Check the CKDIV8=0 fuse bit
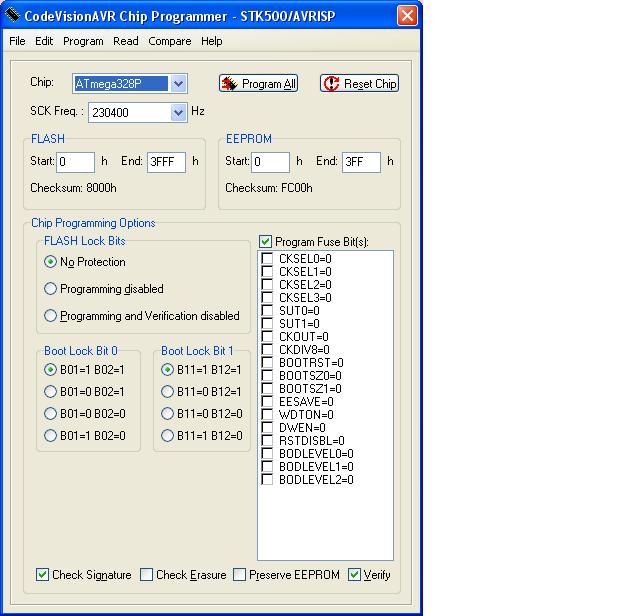 (267, 349)
